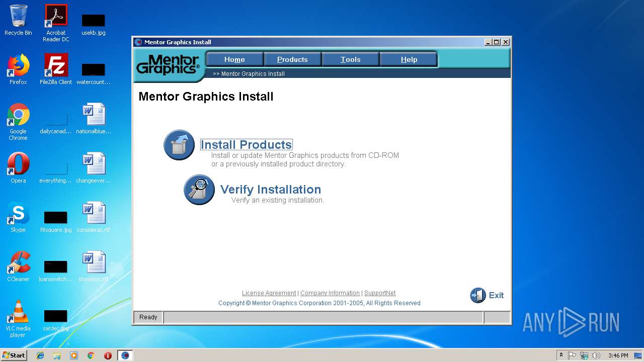
Task: Click the Action Center flag icon
Action: [572, 355]
